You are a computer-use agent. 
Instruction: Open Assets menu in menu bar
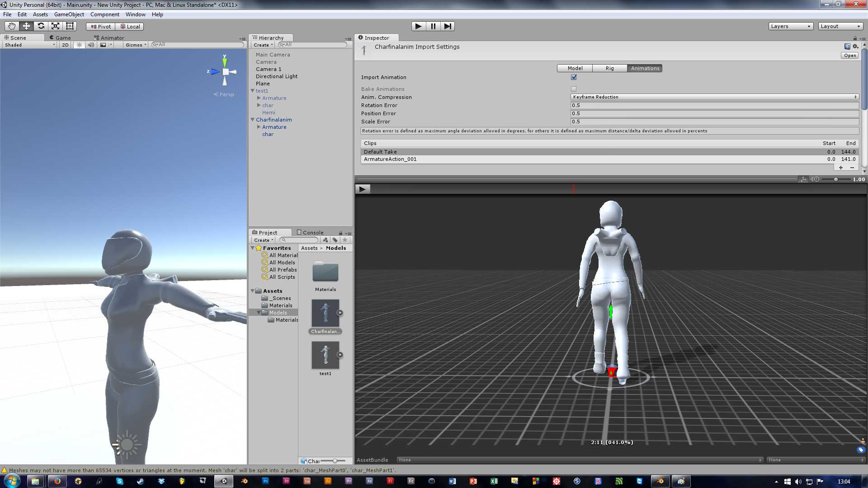[39, 14]
